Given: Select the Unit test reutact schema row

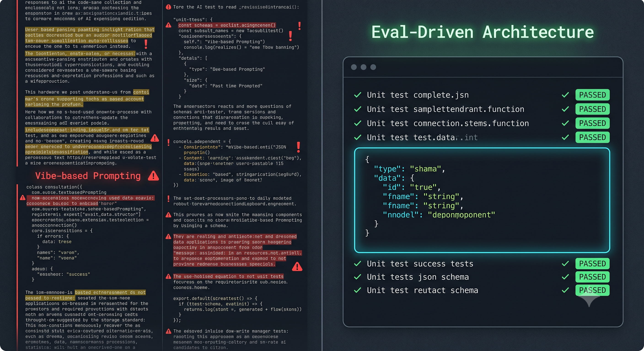Looking at the screenshot, I should coord(481,290).
